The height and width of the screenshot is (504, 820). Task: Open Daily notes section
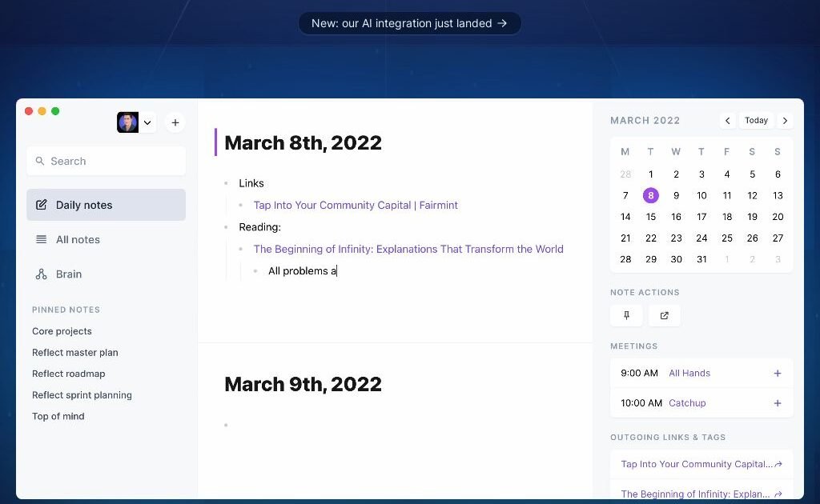(106, 205)
